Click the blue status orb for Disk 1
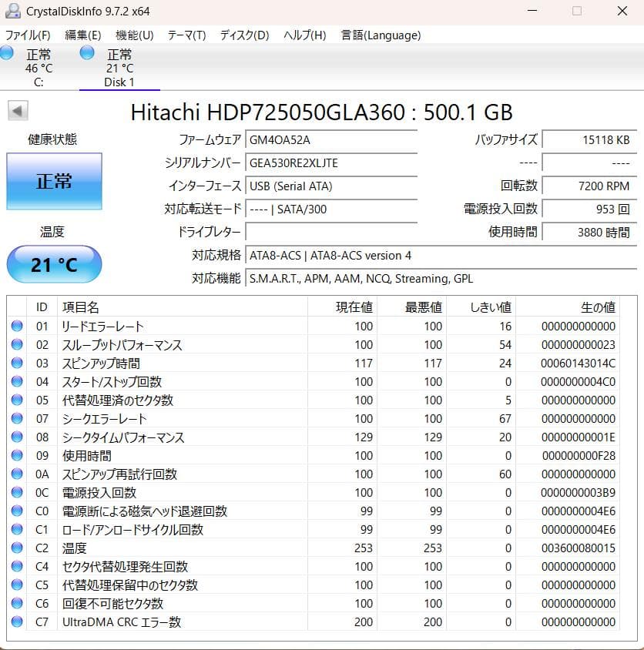Screen dimensions: 644x650 click(87, 52)
